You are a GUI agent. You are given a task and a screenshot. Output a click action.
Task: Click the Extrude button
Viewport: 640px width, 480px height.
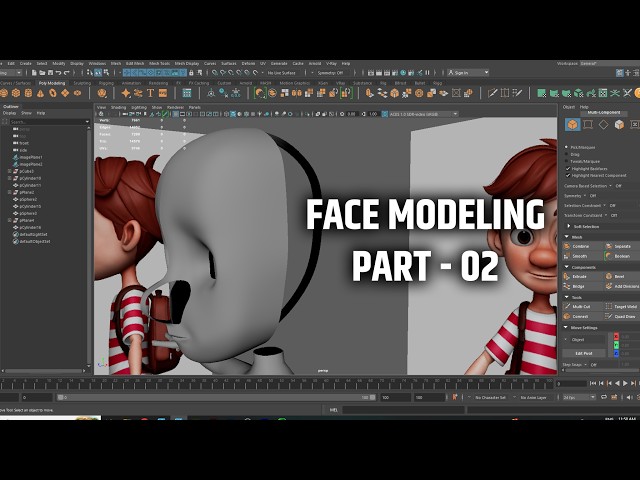coord(582,276)
